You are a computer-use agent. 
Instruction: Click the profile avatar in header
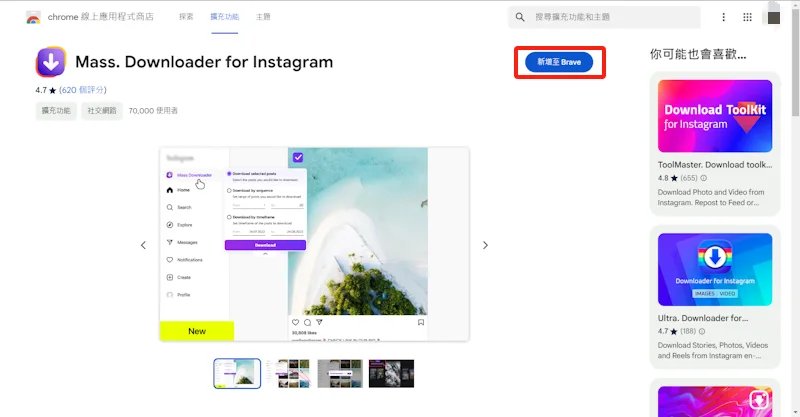coord(773,17)
